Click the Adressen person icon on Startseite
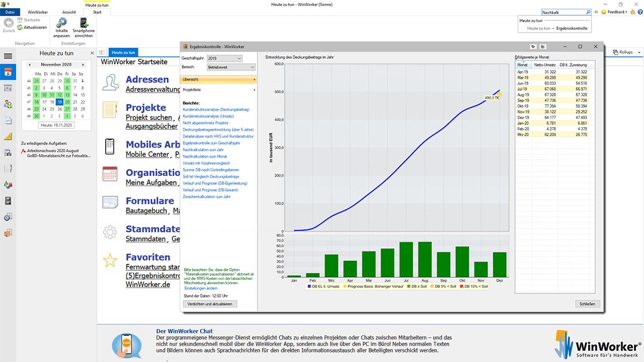 pos(111,83)
